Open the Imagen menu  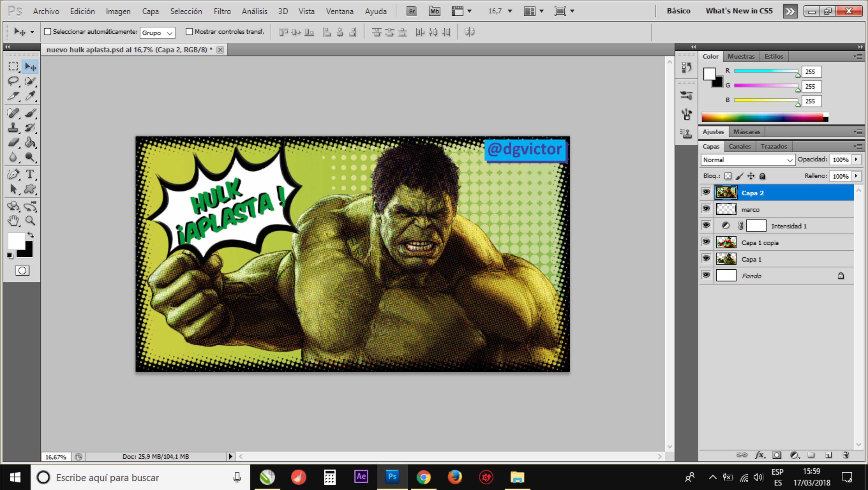[118, 12]
